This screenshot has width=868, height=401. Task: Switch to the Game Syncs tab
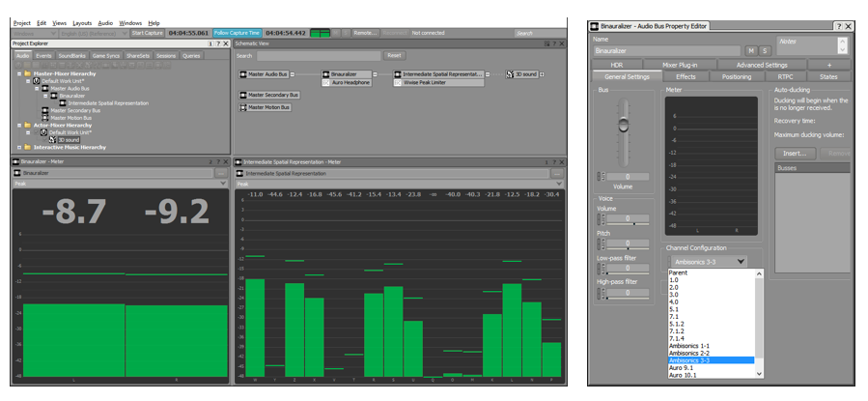click(106, 55)
